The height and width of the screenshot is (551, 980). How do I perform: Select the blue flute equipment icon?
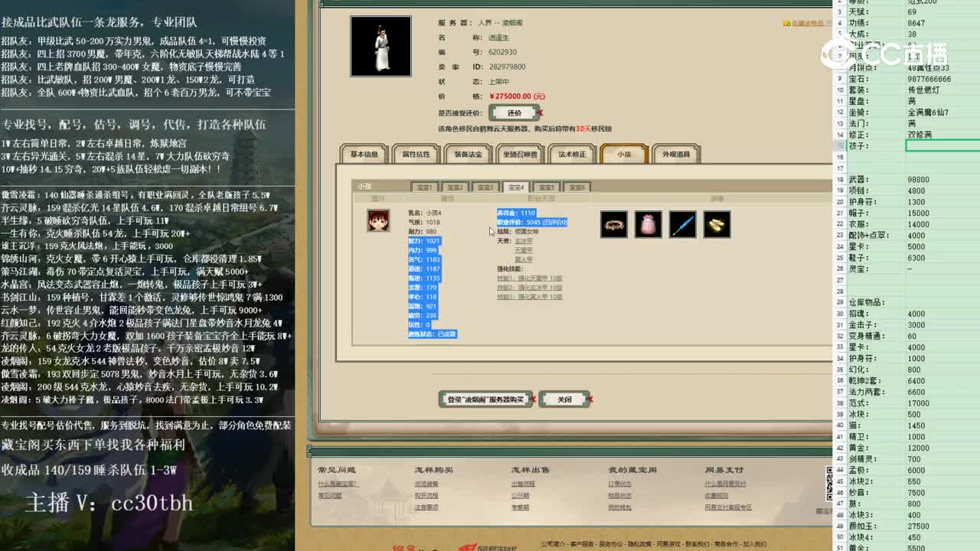coord(682,224)
